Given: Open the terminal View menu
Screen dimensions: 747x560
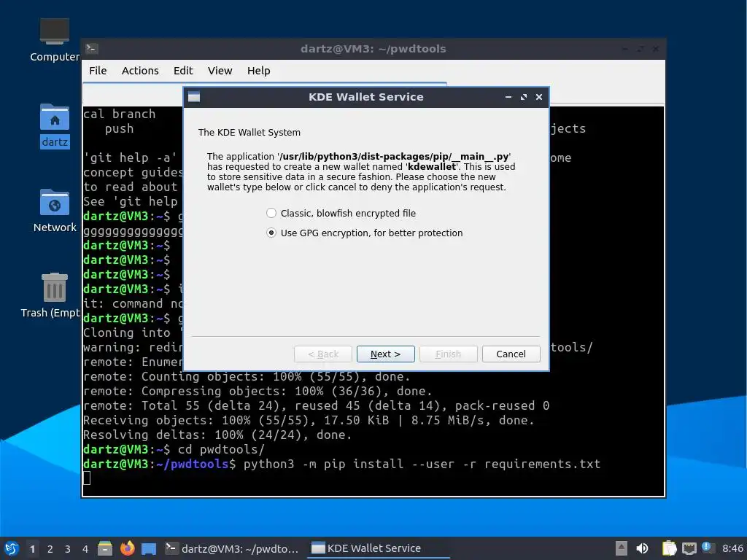Looking at the screenshot, I should (x=220, y=71).
